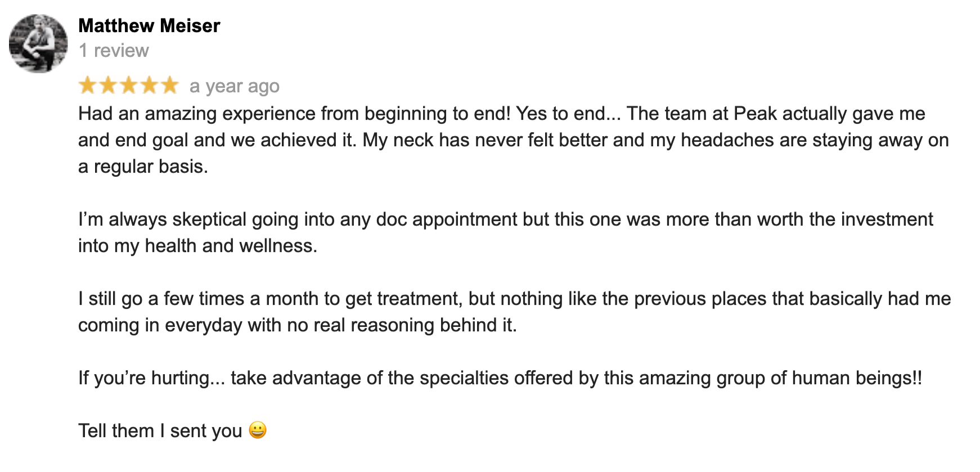
Task: Click the paragraph starting 'I'm always skeptical'
Action: tap(506, 232)
